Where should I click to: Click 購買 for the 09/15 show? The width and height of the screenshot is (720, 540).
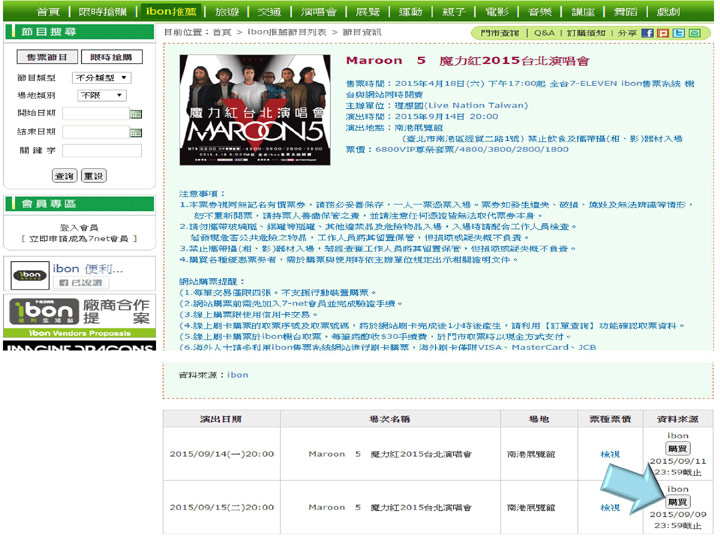677,501
